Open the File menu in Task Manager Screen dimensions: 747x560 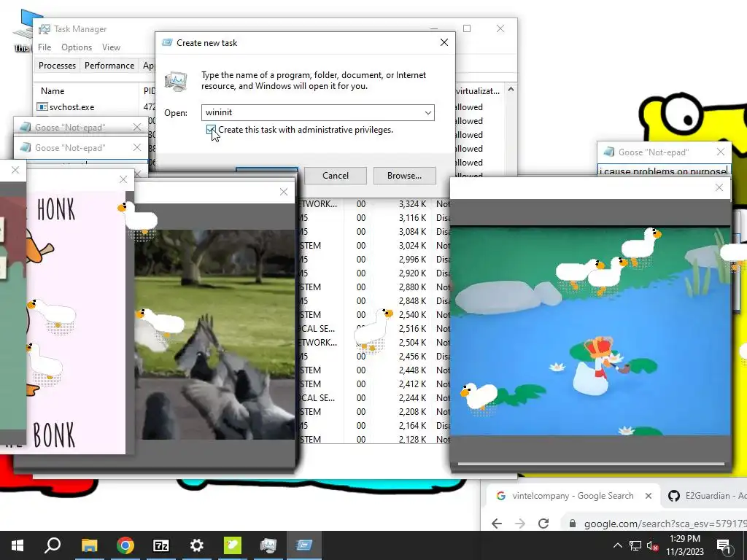click(44, 47)
